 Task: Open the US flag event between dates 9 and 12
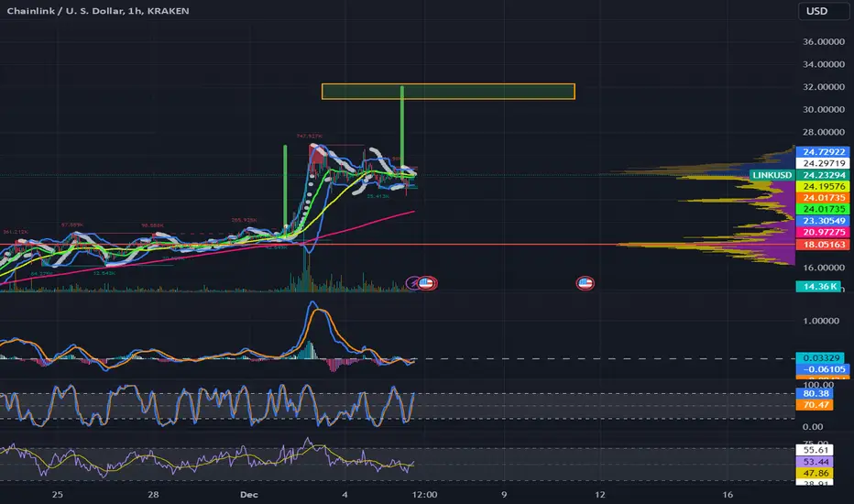[585, 283]
